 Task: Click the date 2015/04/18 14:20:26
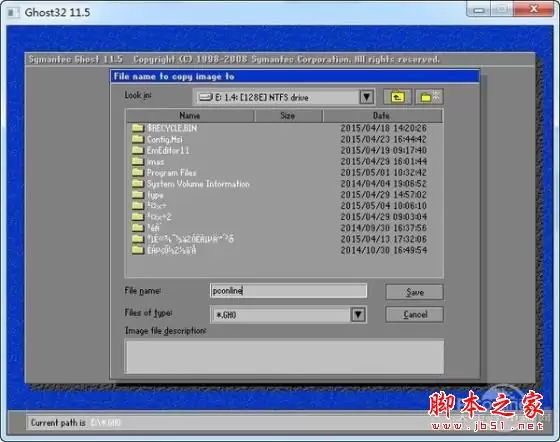tap(384, 128)
